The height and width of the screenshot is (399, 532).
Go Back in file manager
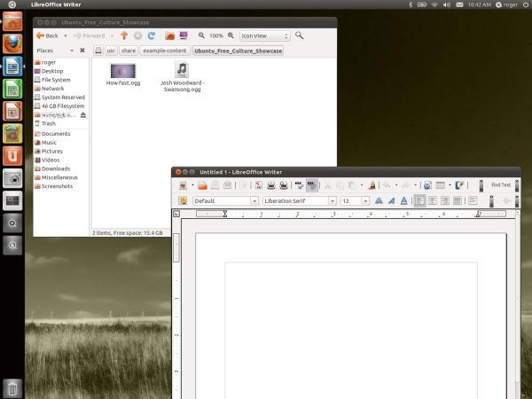(x=48, y=35)
